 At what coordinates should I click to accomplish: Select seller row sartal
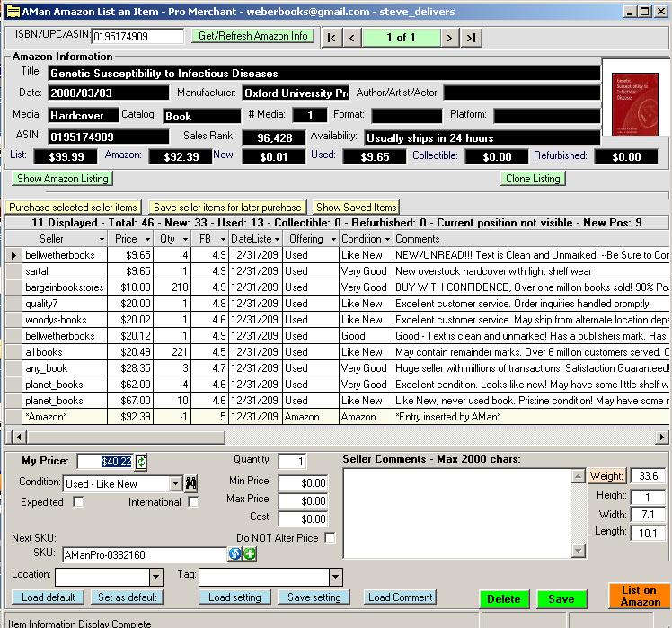338,271
